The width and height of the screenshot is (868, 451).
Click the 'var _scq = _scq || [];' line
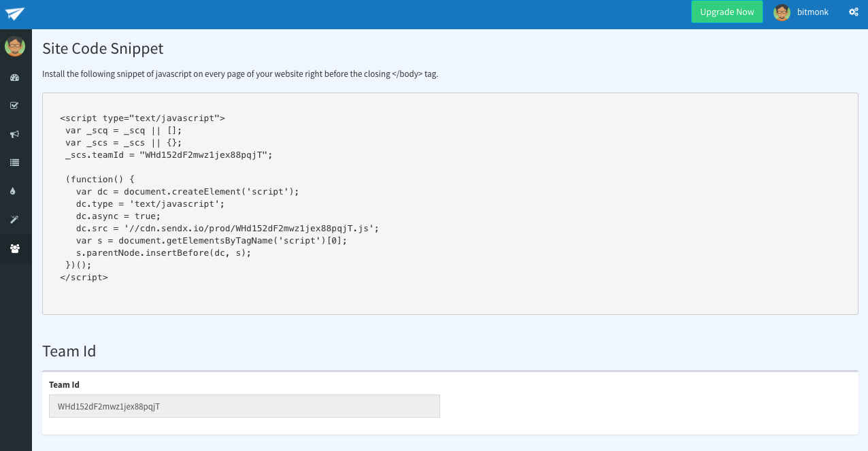coord(124,131)
